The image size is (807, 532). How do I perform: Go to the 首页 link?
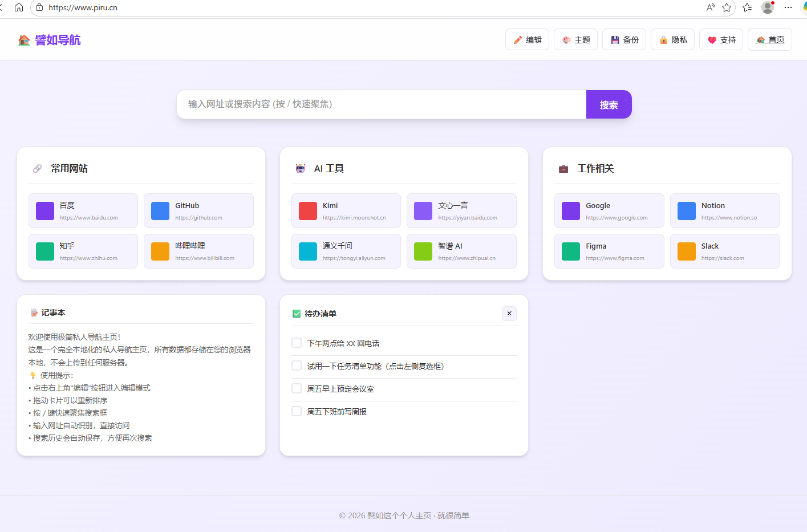point(770,40)
